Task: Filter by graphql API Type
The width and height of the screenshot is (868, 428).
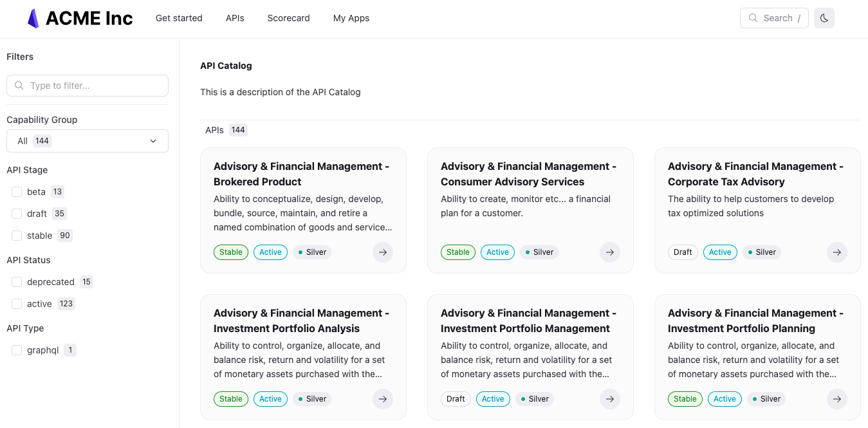Action: click(17, 350)
